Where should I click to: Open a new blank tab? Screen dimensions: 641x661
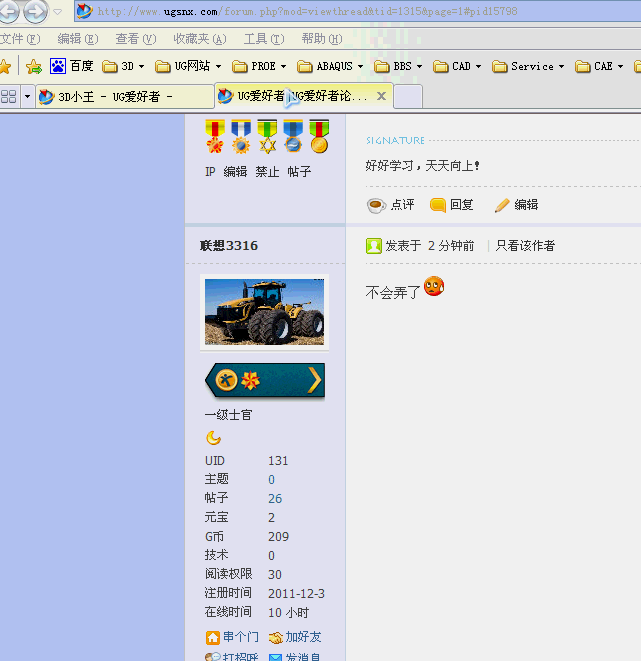coord(408,97)
